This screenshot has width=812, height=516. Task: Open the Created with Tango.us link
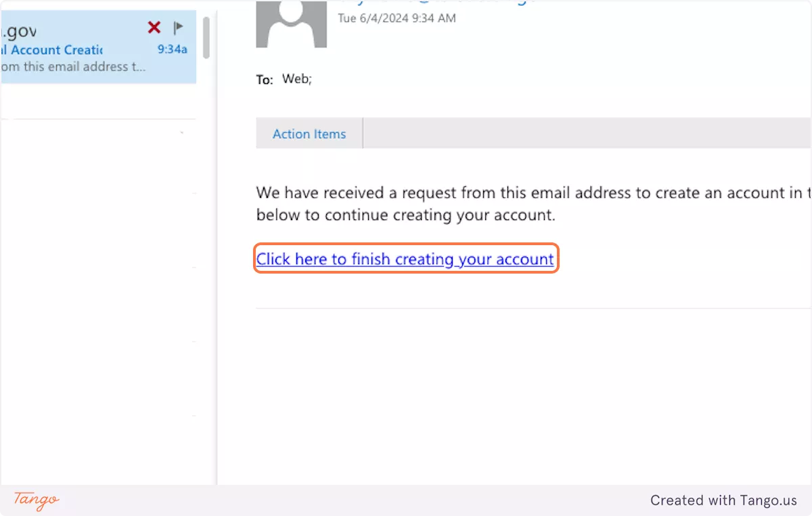click(x=723, y=500)
